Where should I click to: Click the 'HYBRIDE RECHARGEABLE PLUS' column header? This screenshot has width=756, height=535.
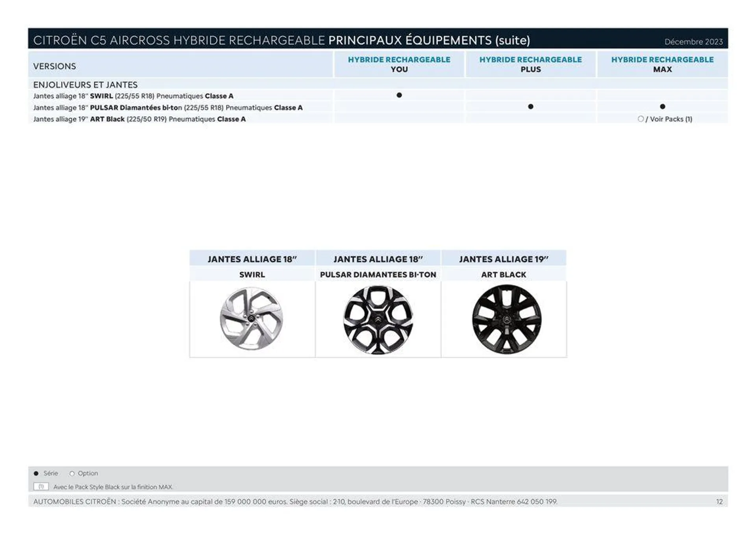(530, 64)
